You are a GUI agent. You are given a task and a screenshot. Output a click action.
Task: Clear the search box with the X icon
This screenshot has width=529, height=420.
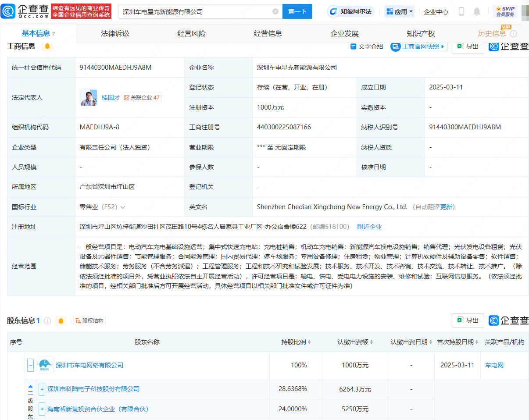(275, 11)
